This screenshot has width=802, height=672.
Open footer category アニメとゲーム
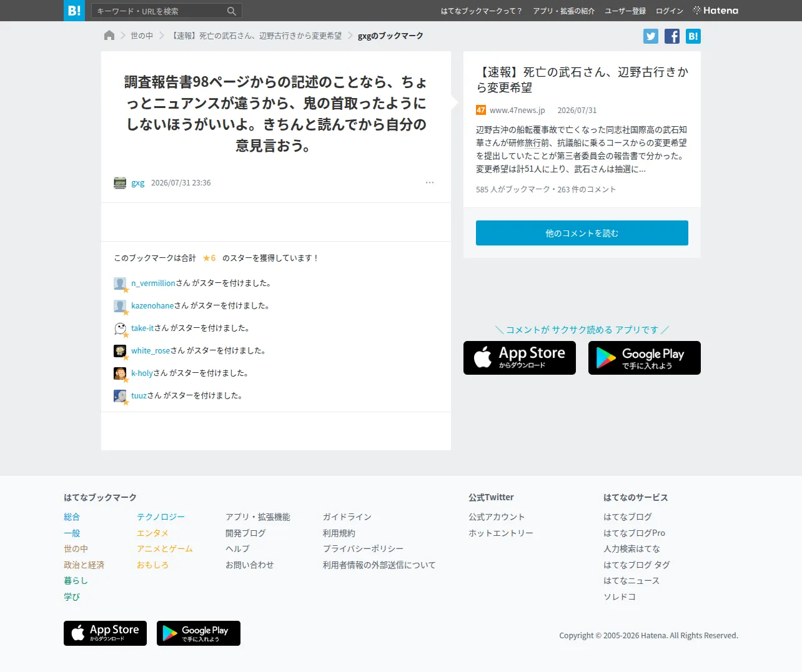[x=165, y=549]
